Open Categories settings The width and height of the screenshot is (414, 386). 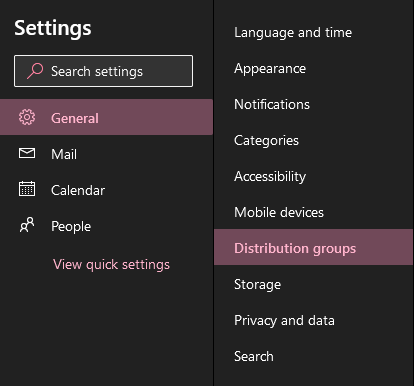[313, 140]
